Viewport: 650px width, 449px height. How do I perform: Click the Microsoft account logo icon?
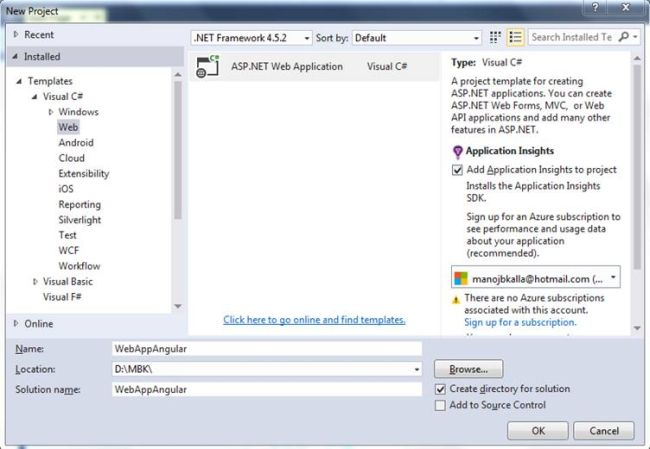(461, 278)
